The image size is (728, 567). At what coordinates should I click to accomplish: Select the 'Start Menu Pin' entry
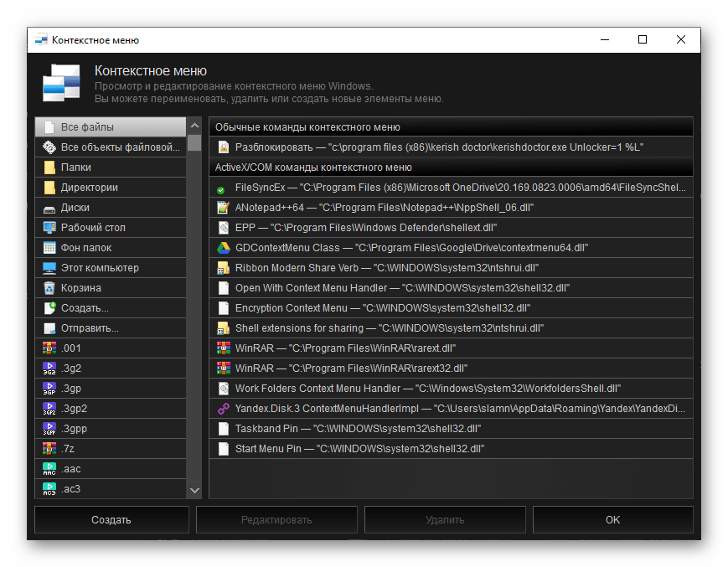[x=451, y=449]
